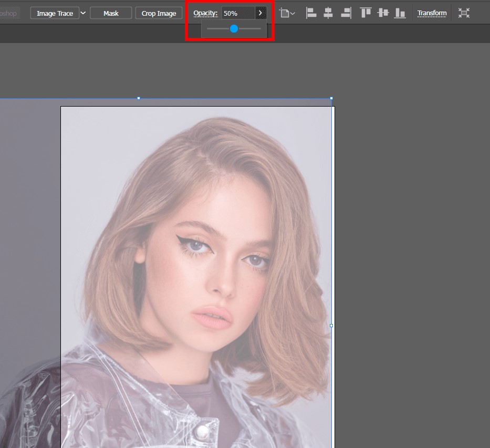The width and height of the screenshot is (490, 448).
Task: Open the Opacity label's transparency panel
Action: point(205,13)
